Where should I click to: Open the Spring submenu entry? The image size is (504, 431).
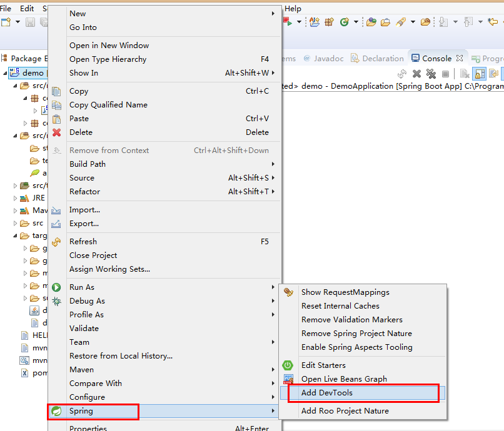click(164, 411)
